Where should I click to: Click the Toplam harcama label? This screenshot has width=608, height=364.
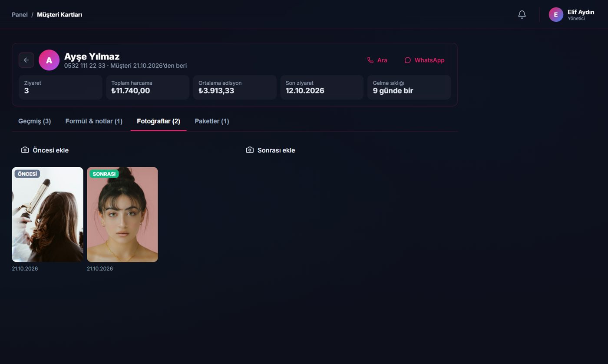pyautogui.click(x=132, y=83)
